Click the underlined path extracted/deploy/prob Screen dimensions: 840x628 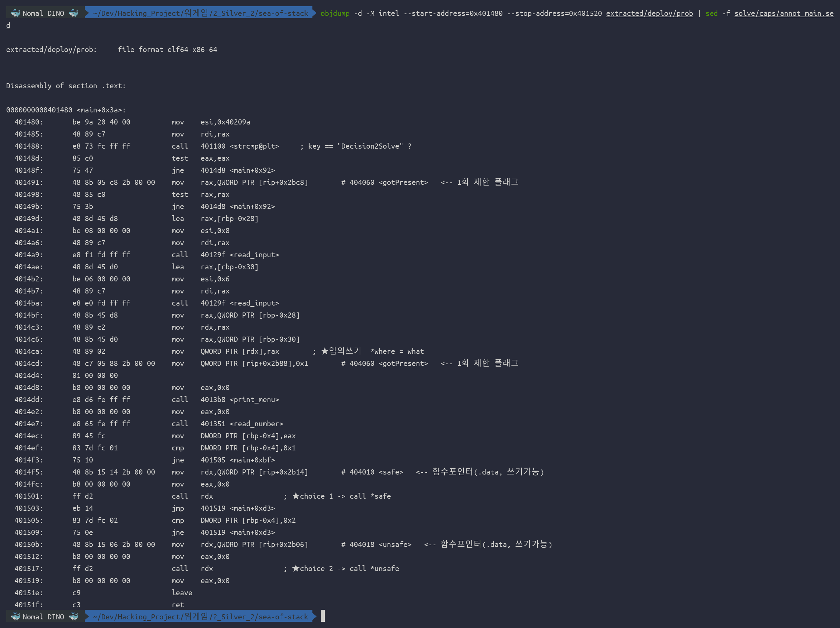[x=649, y=13]
